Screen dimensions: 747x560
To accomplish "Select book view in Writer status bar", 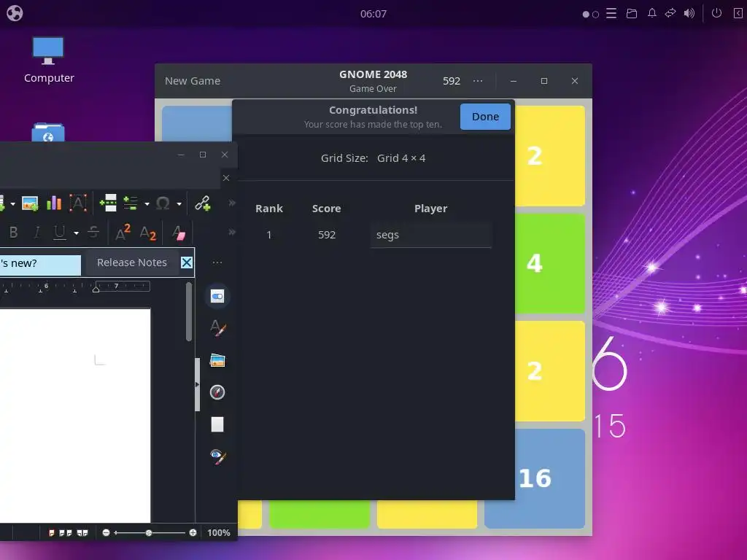I will (x=82, y=533).
